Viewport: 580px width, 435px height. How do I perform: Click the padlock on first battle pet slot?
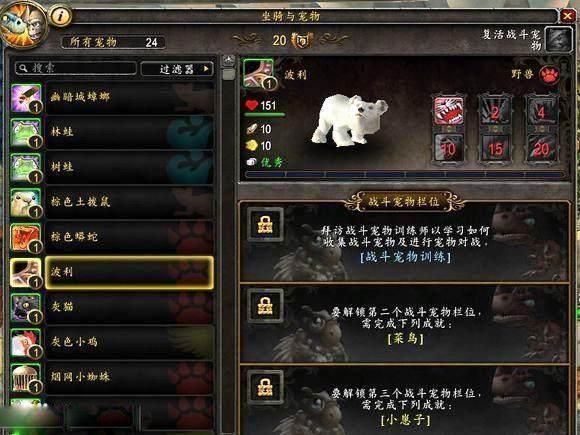(265, 224)
